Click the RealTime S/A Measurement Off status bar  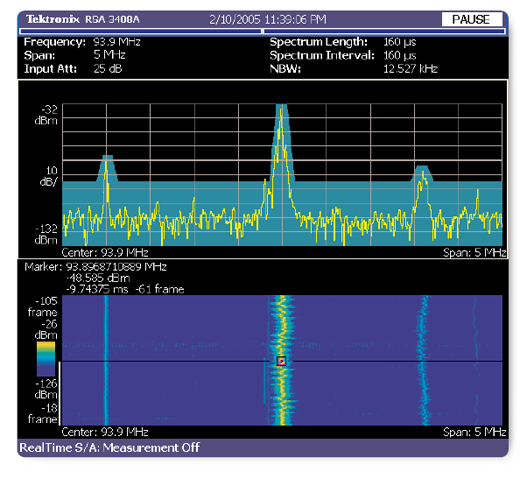coord(110,447)
